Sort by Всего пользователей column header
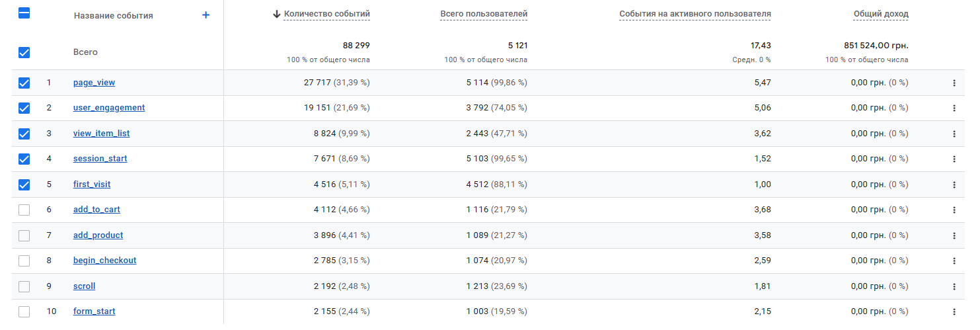Screen dimensions: 980x330 pos(484,14)
